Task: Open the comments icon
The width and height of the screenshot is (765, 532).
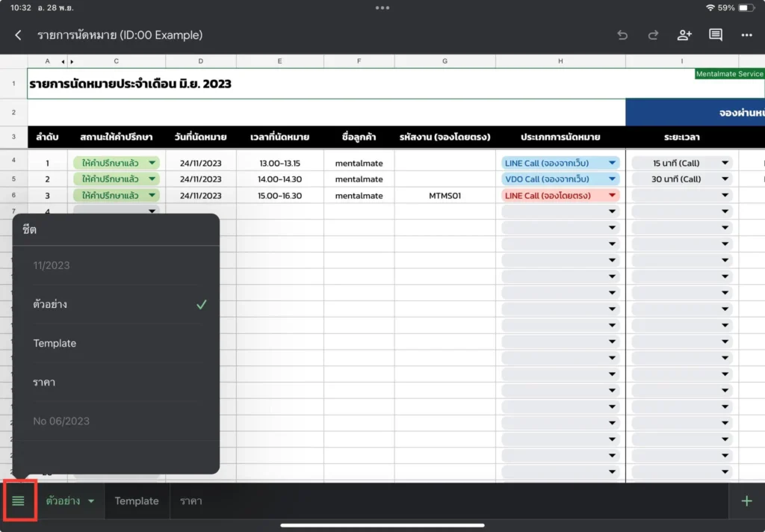Action: [x=715, y=35]
